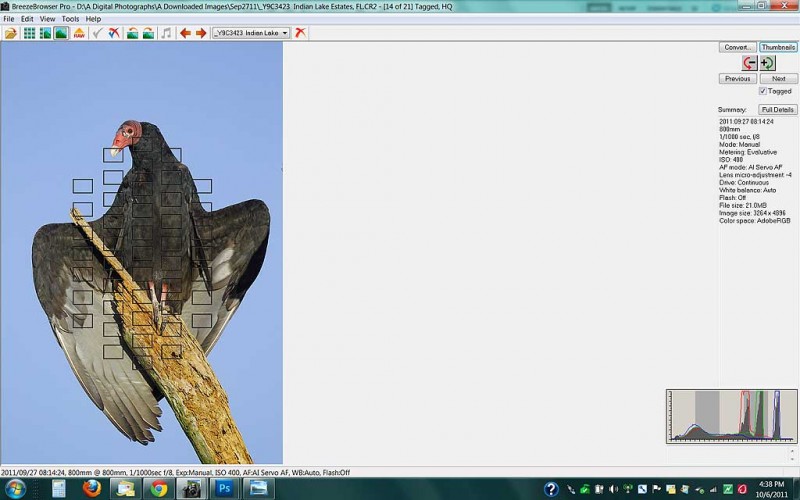800x500 pixels.
Task: Open the Tools menu
Action: [x=70, y=19]
